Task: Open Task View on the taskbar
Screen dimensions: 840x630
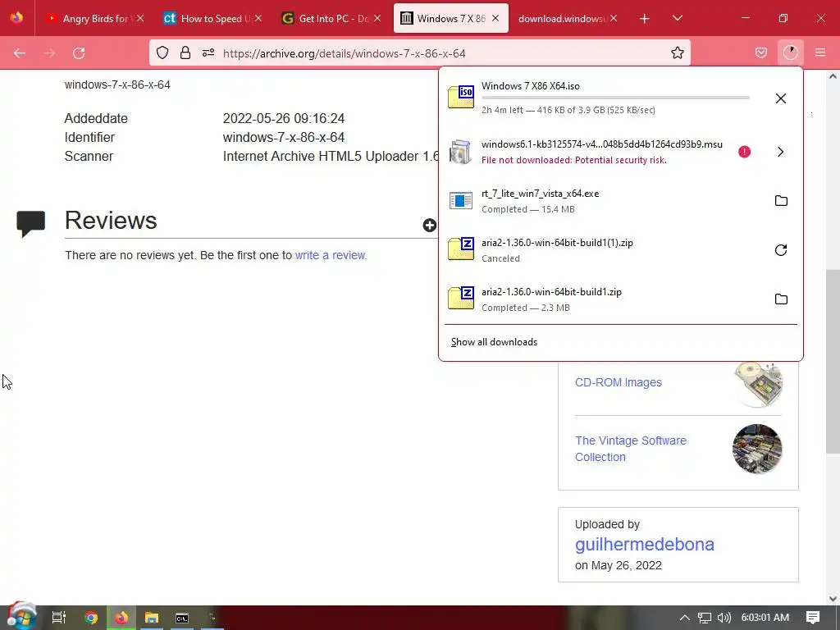Action: click(x=59, y=617)
